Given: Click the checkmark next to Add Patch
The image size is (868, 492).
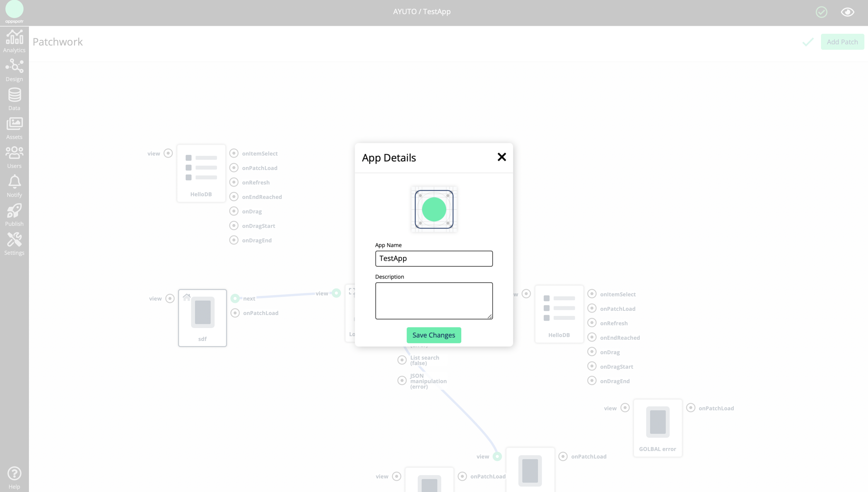Looking at the screenshot, I should (x=808, y=42).
